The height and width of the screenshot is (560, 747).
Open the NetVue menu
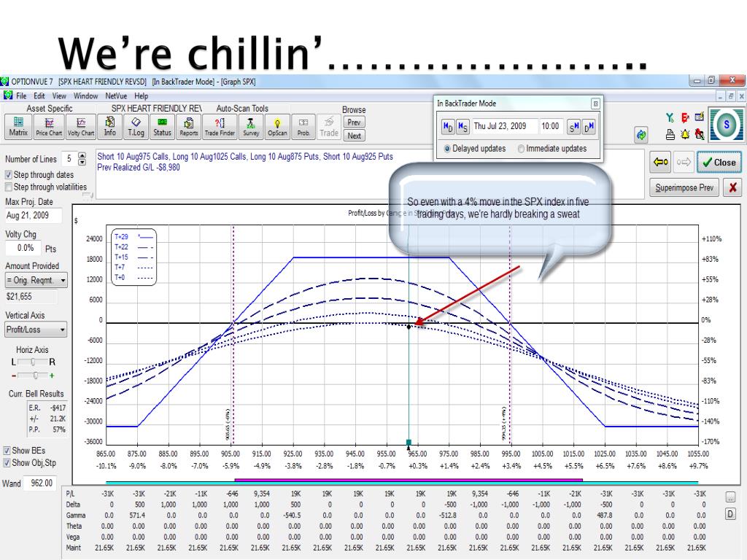[x=116, y=96]
